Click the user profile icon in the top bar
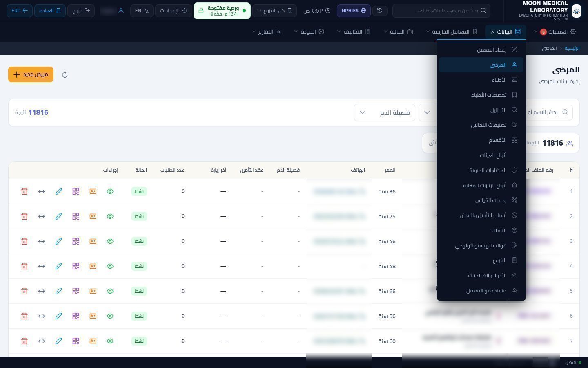This screenshot has width=588, height=368. click(x=121, y=11)
